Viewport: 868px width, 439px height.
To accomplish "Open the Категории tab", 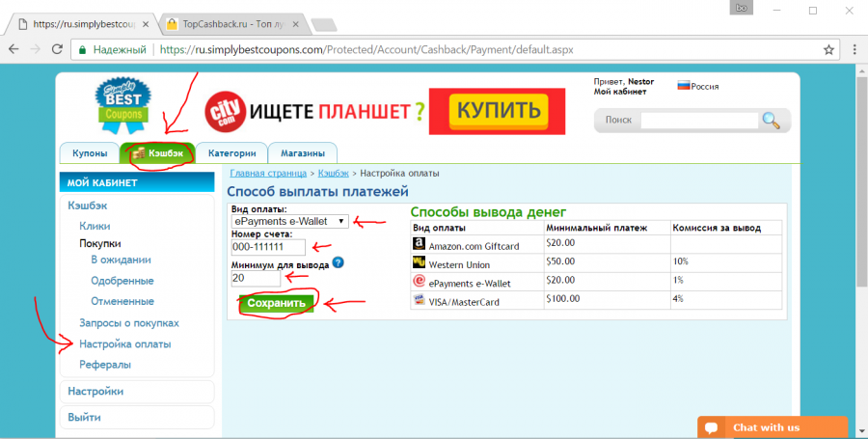I will (x=231, y=153).
